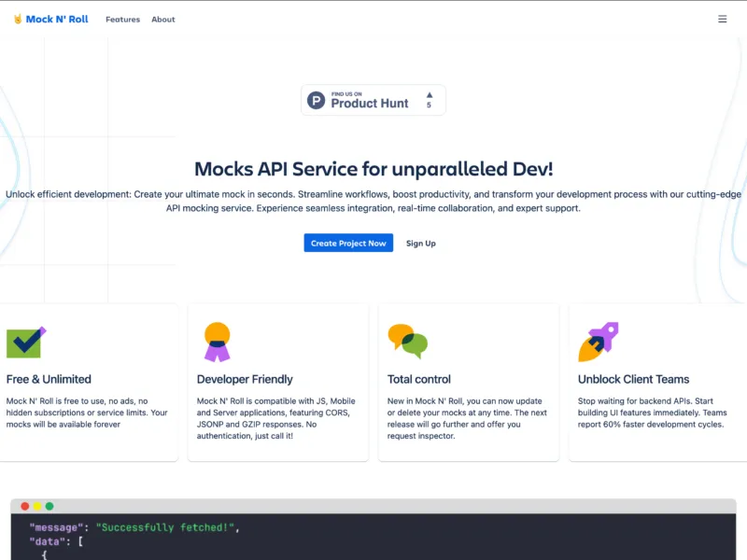Click the yellow dot on the code window
This screenshot has height=560, width=747.
[x=37, y=506]
